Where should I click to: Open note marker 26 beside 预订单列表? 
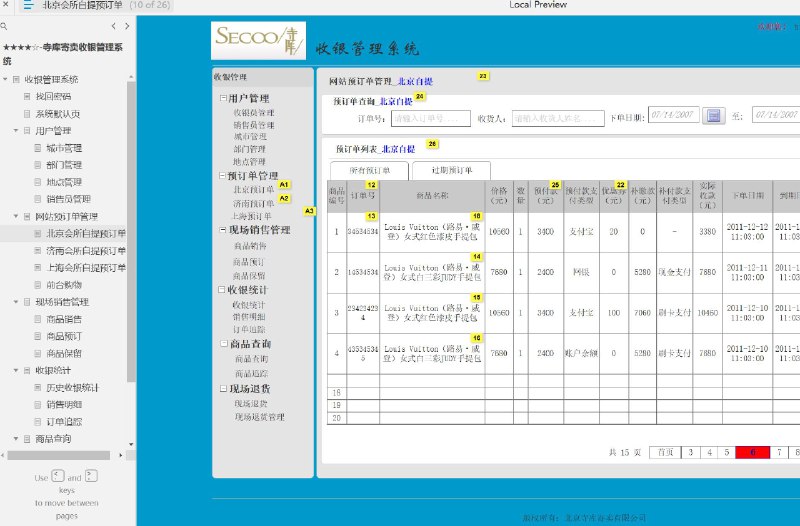click(x=432, y=144)
